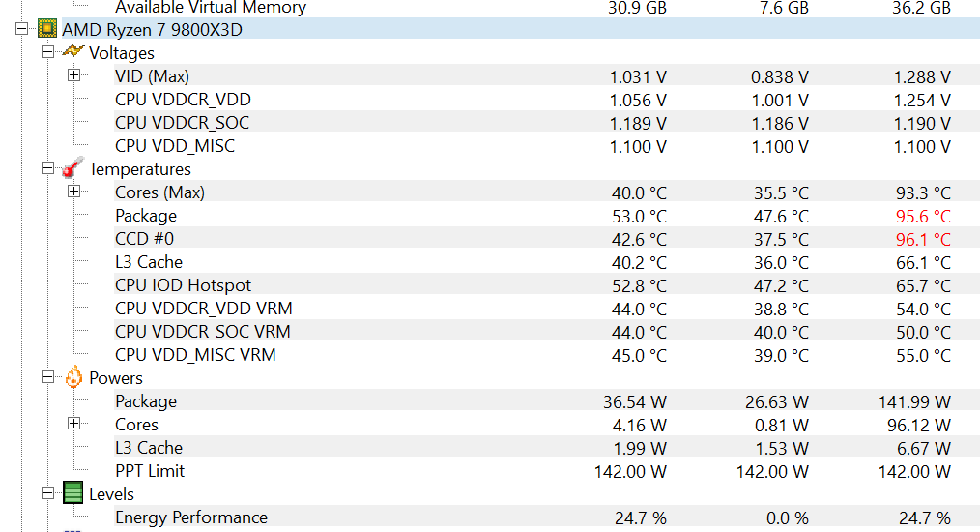Image resolution: width=980 pixels, height=532 pixels.
Task: Click the 1.189 V VDDCR_SOC current value
Action: click(x=638, y=123)
